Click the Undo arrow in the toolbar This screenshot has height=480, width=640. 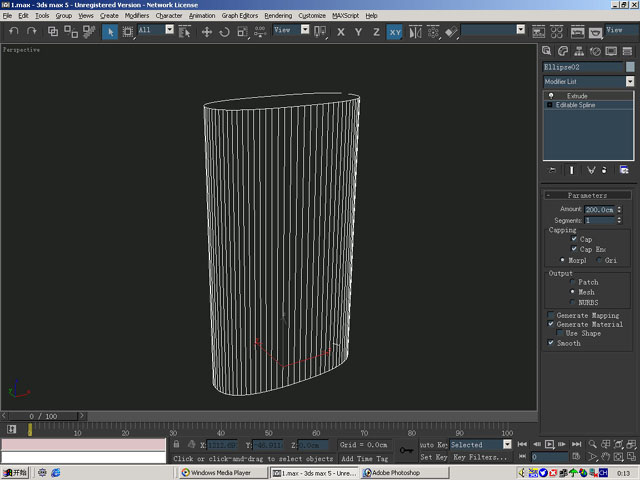[14, 32]
